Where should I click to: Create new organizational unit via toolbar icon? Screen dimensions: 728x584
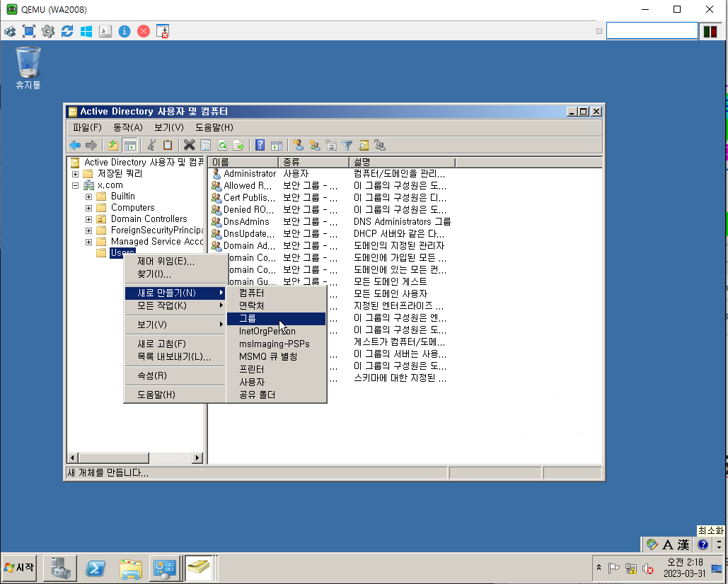point(331,145)
